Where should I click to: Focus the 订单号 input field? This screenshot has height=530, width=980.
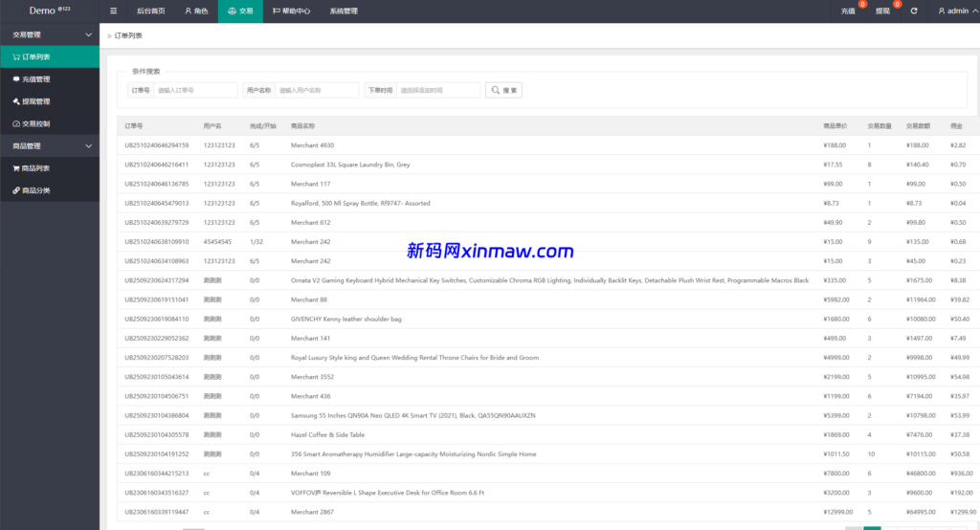[x=195, y=90]
